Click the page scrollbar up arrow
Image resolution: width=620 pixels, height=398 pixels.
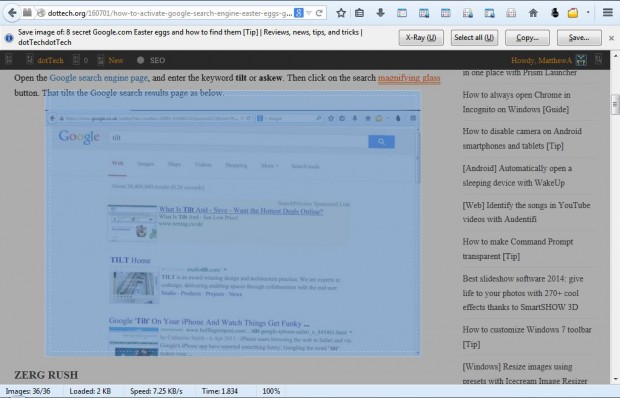[615, 56]
